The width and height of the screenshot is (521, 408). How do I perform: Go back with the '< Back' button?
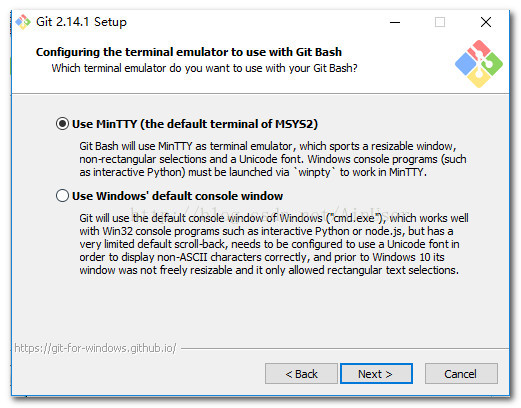coord(301,374)
